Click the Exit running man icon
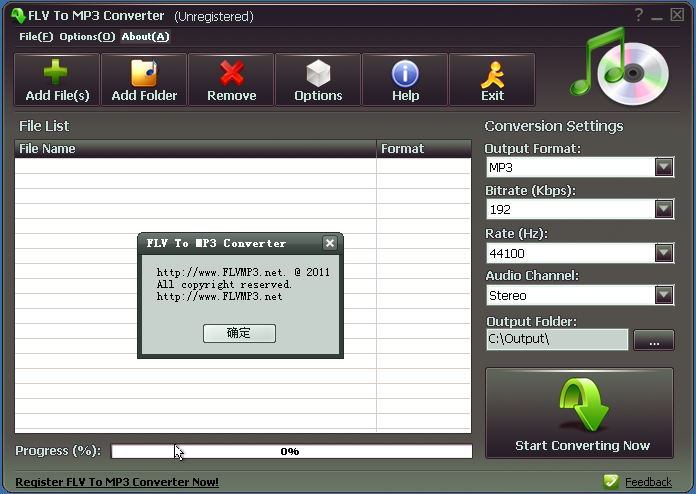 (x=492, y=75)
